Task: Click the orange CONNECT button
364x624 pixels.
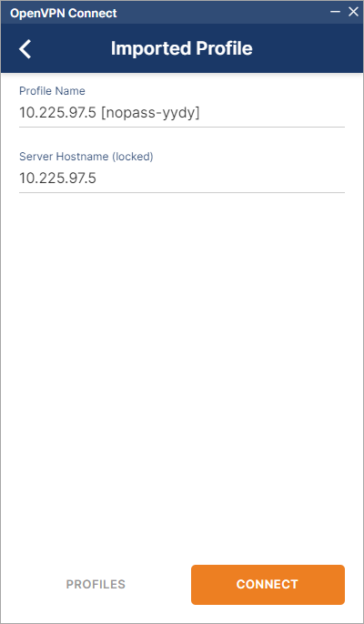Action: (268, 584)
